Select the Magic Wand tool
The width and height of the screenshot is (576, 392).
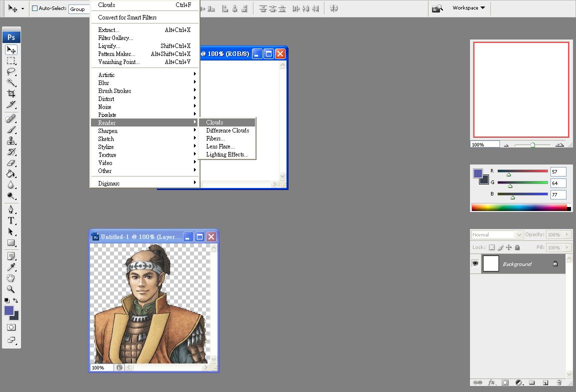click(x=11, y=82)
